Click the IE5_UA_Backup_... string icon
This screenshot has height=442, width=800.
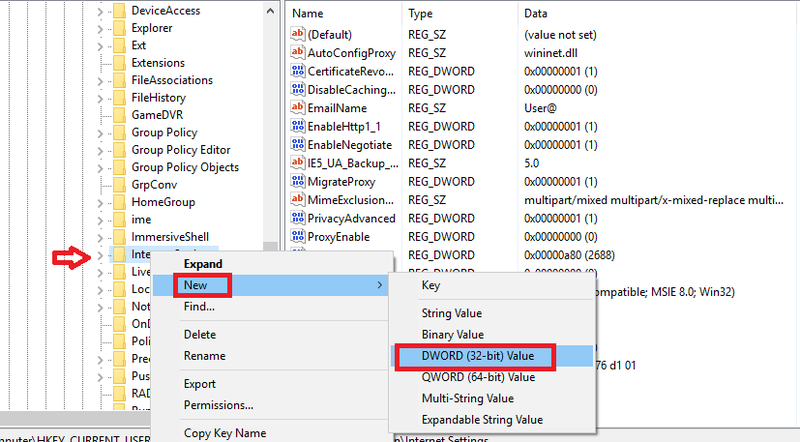pos(298,163)
